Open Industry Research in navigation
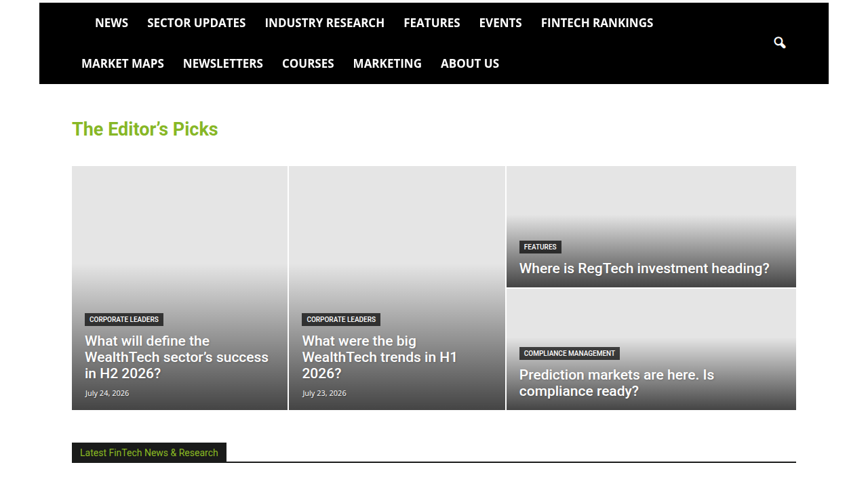The image size is (868, 488). click(x=325, y=23)
